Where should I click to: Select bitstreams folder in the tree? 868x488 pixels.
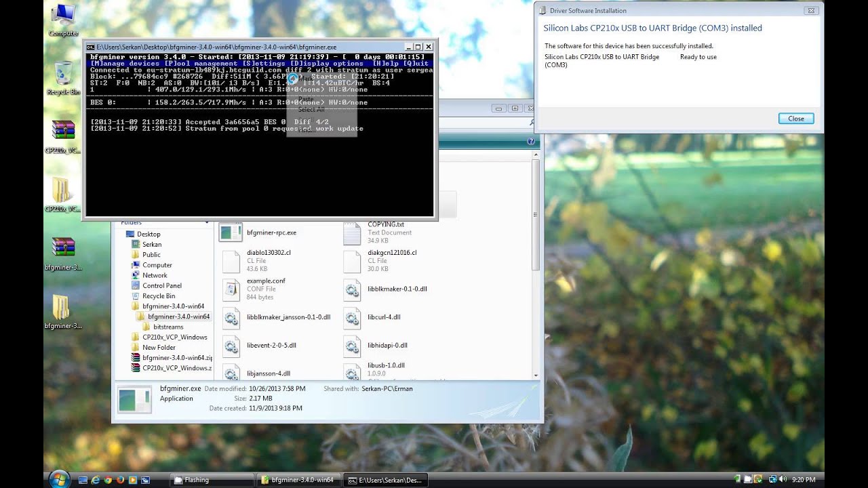click(x=168, y=327)
